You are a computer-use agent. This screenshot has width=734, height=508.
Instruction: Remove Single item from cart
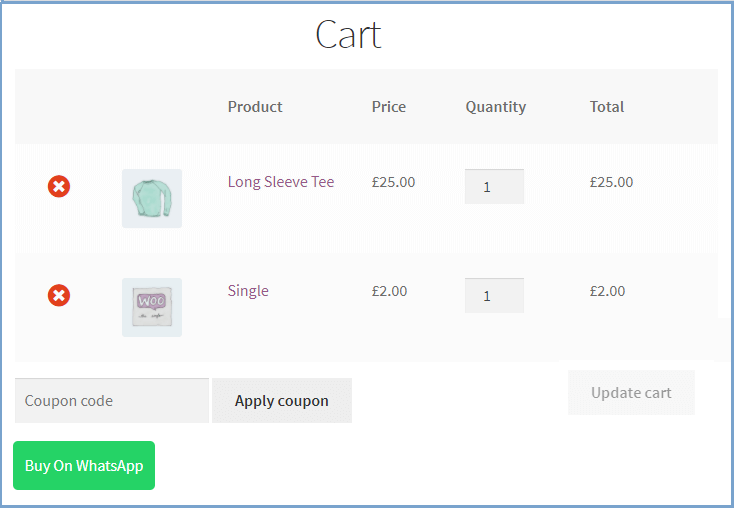pos(59,295)
